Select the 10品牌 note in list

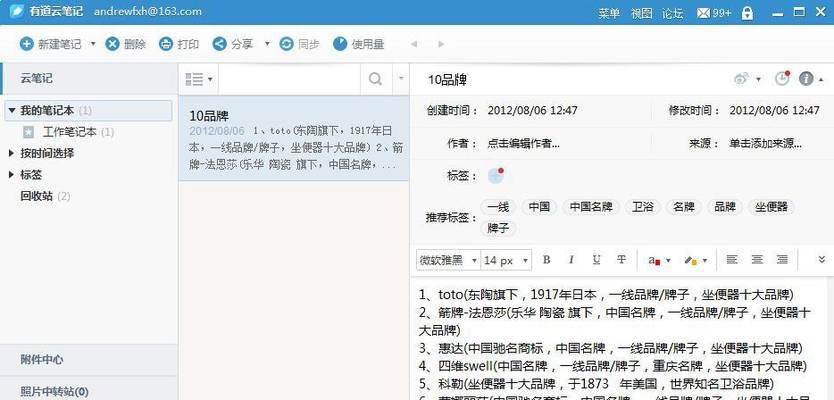click(294, 139)
